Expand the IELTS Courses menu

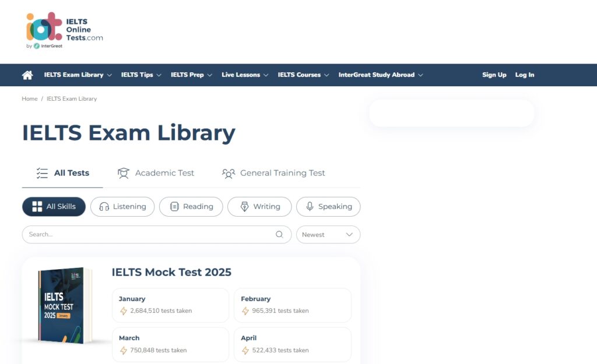click(x=303, y=75)
